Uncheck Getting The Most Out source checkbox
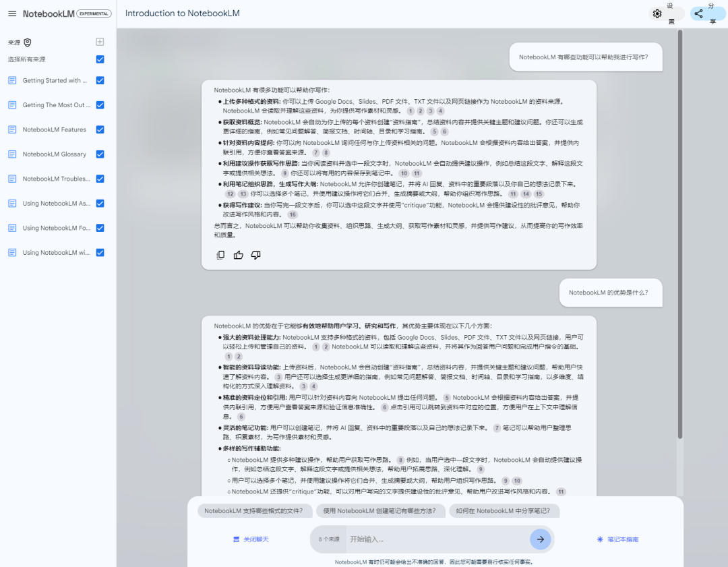This screenshot has height=567, width=728. [x=100, y=105]
